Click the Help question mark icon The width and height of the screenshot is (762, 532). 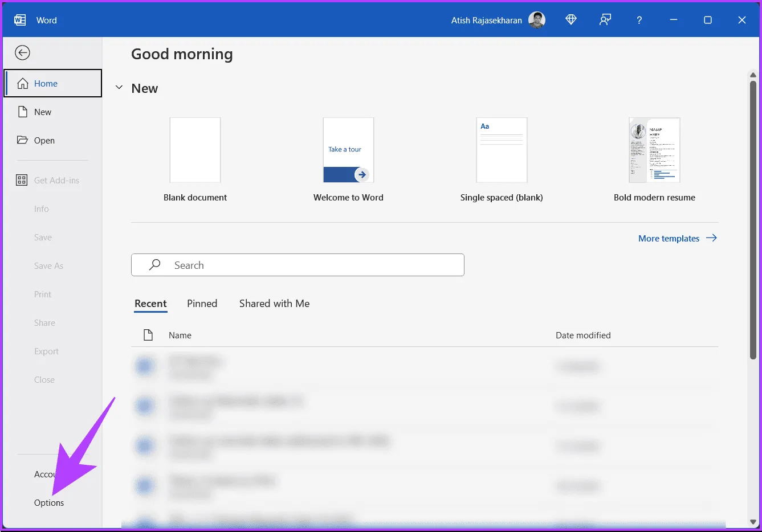tap(639, 20)
